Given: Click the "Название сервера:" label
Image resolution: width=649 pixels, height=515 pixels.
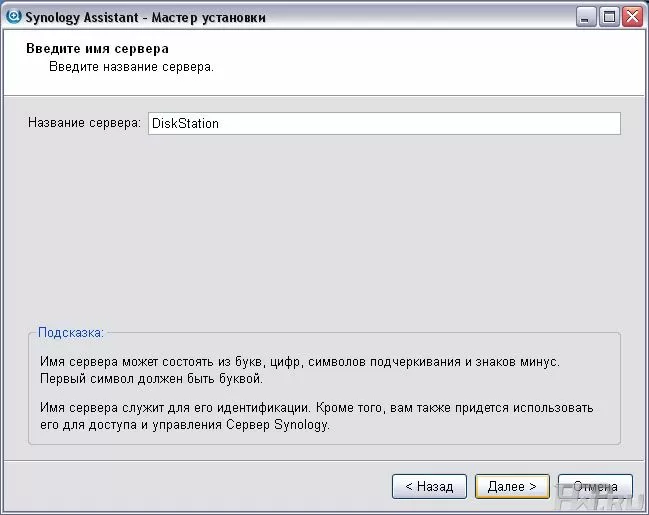Looking at the screenshot, I should pos(84,123).
